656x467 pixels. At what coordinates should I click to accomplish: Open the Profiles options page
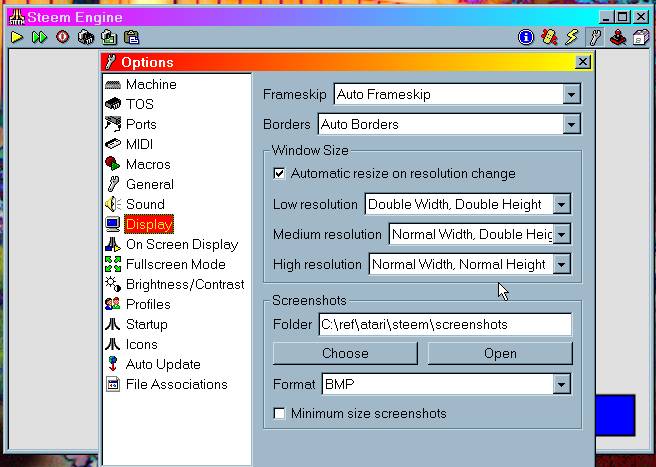tap(148, 304)
